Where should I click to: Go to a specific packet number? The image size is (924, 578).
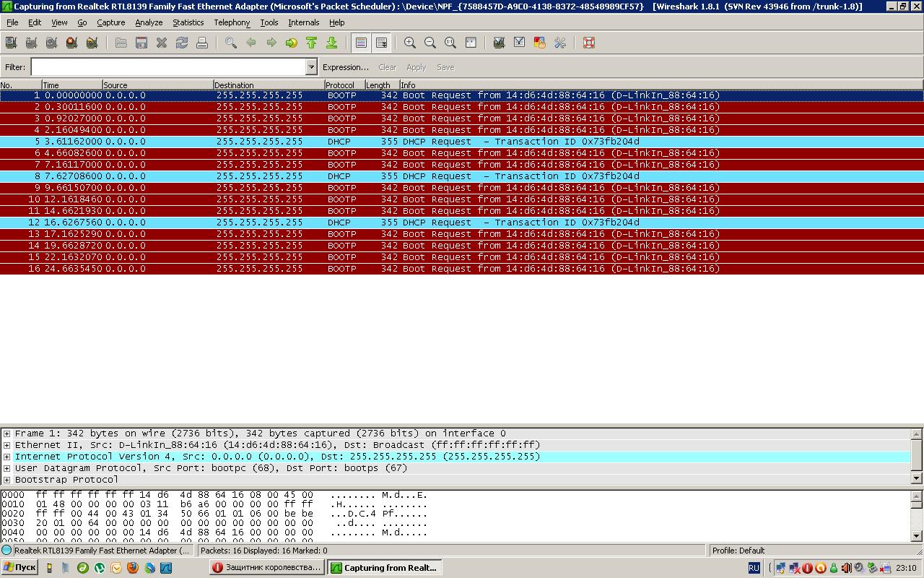[x=292, y=43]
